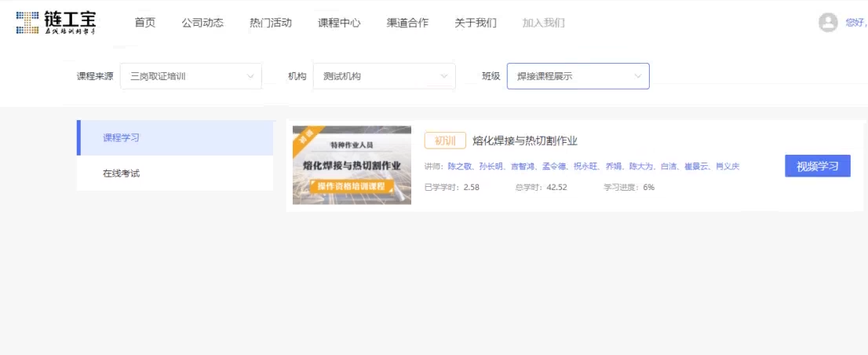Click the welding course thumbnail image
Image resolution: width=868 pixels, height=355 pixels.
pos(352,165)
